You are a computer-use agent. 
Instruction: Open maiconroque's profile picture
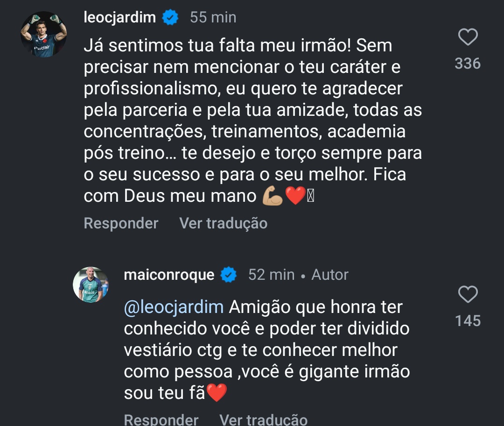[91, 284]
